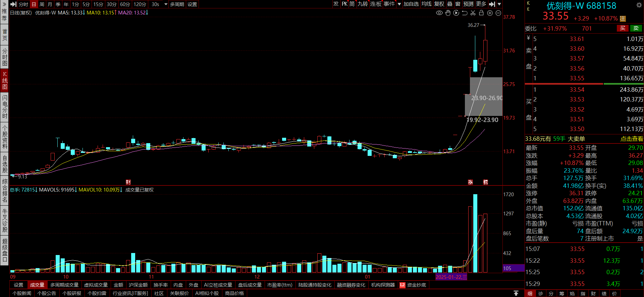Switch to 15分 period chart

[98, 4]
